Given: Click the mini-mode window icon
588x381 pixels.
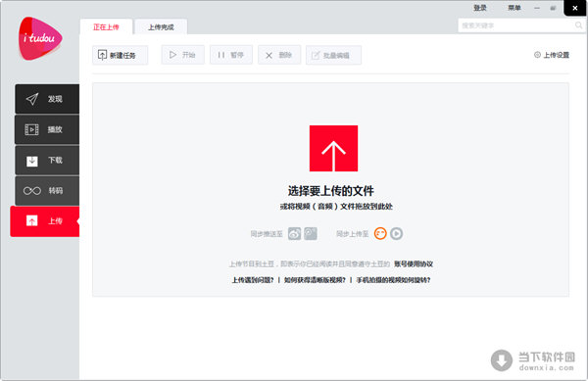Looking at the screenshot, I should point(553,8).
